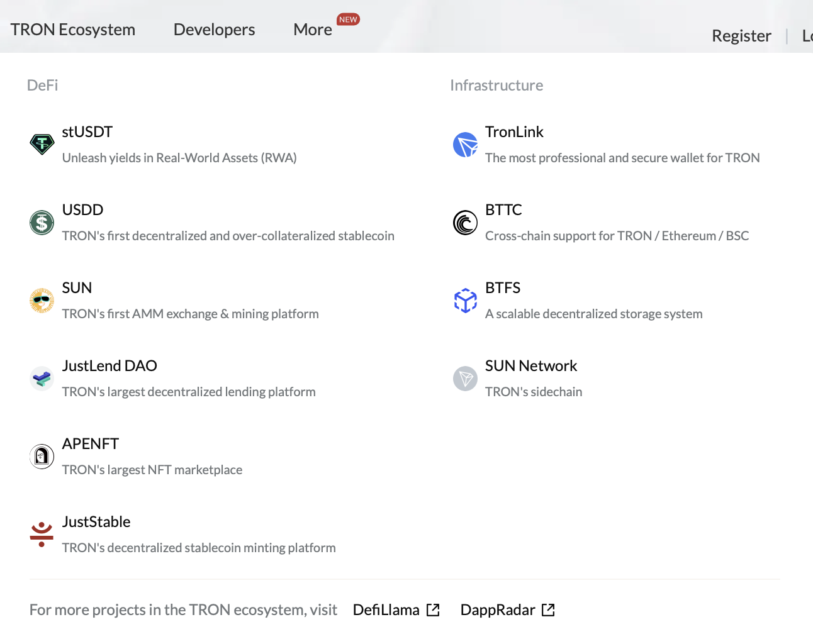
Task: Click 'TRON's decentralized stablecoin minting platform' text
Action: 199,548
